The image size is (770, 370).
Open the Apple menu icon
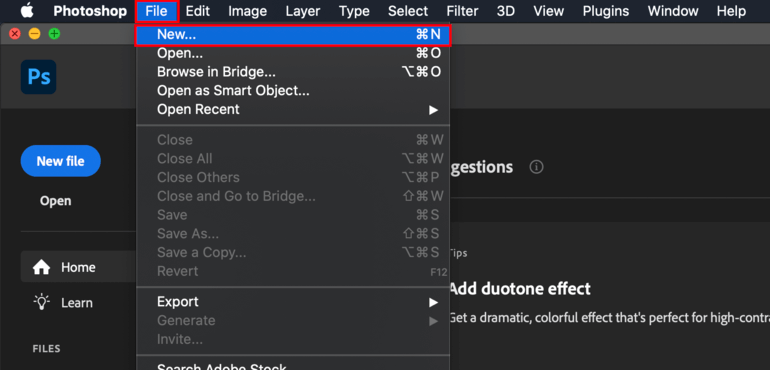point(27,11)
